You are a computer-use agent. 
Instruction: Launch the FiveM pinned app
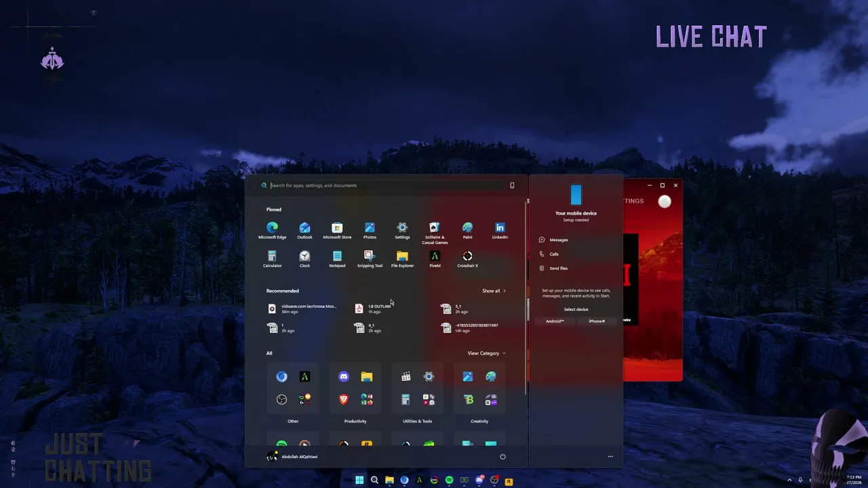[x=435, y=259]
